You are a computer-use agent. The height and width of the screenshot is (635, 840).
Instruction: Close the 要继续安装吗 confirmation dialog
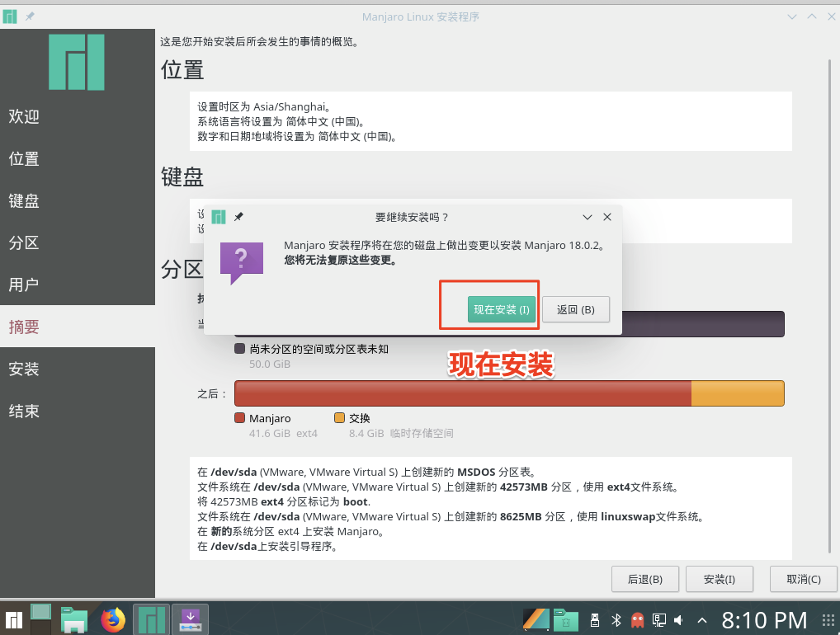(x=607, y=217)
